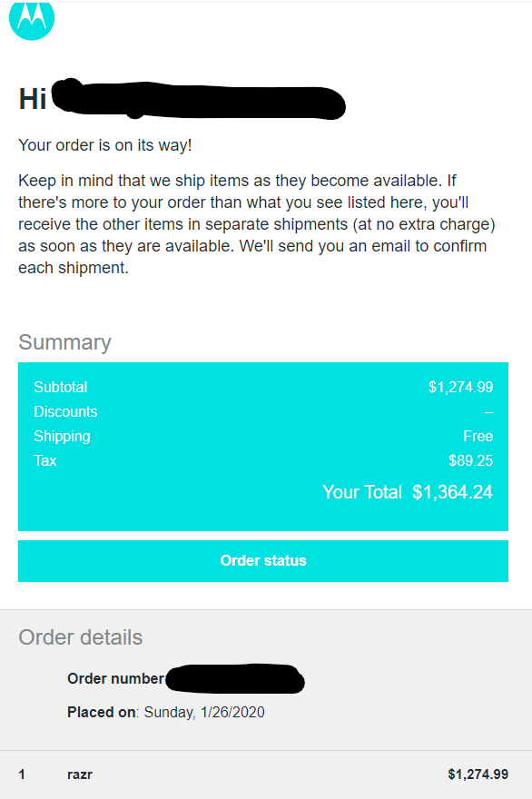This screenshot has height=799, width=532.
Task: Click the Subtotal label
Action: [61, 388]
